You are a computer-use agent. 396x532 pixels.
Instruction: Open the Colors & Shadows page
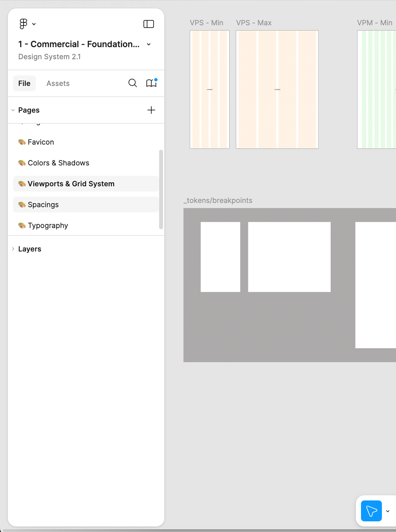86,163
